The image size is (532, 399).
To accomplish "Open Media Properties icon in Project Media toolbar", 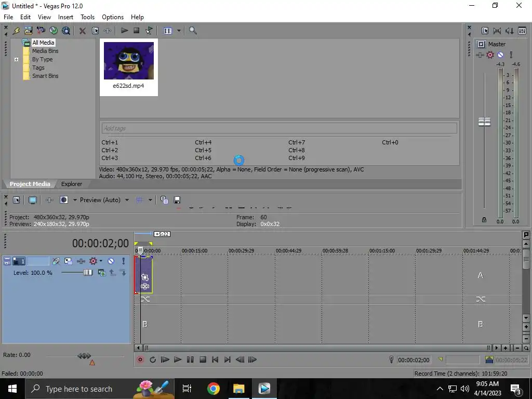I will click(x=96, y=31).
